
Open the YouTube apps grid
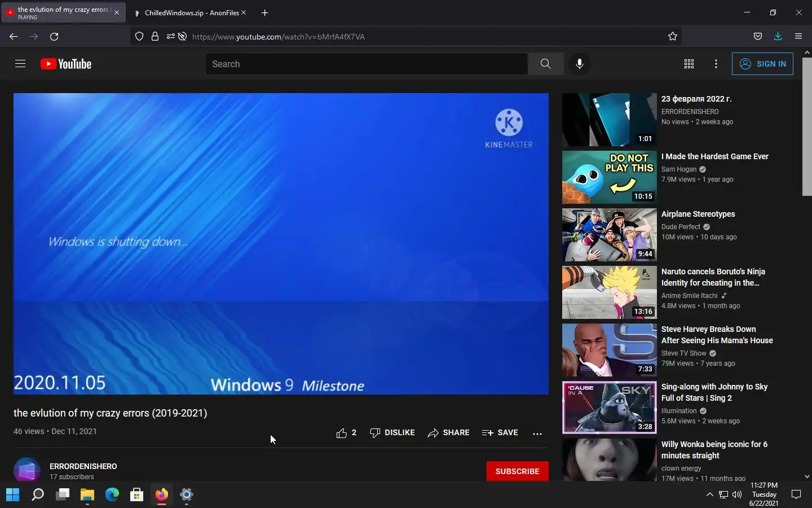(x=689, y=64)
